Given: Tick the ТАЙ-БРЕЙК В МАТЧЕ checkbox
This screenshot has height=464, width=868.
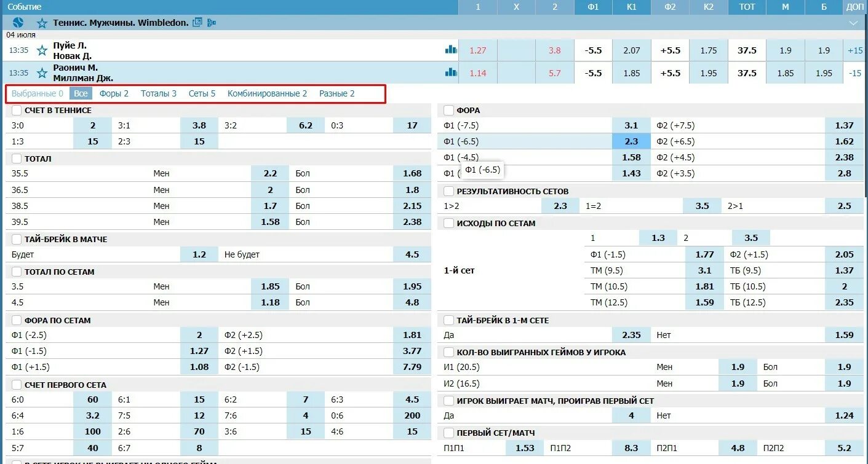Looking at the screenshot, I should point(17,239).
